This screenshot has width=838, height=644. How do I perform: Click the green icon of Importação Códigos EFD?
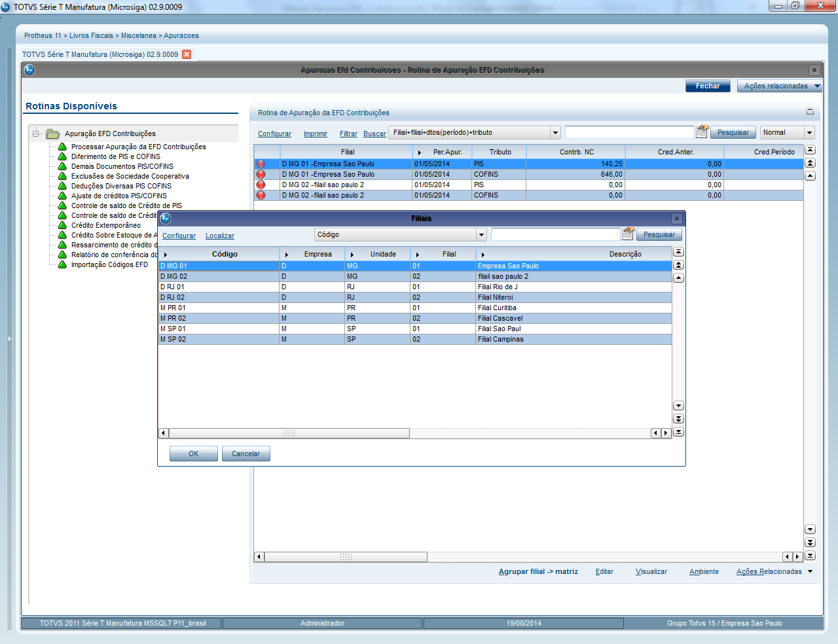pos(62,264)
